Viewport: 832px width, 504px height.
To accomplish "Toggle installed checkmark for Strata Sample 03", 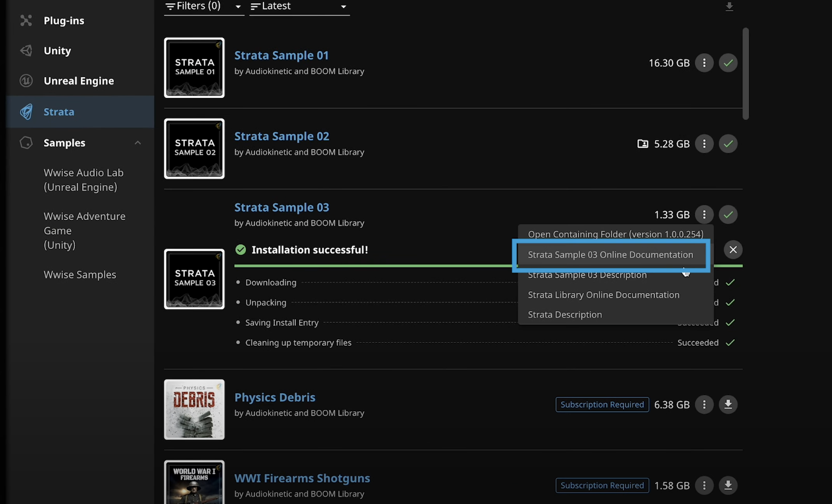I will pos(728,215).
